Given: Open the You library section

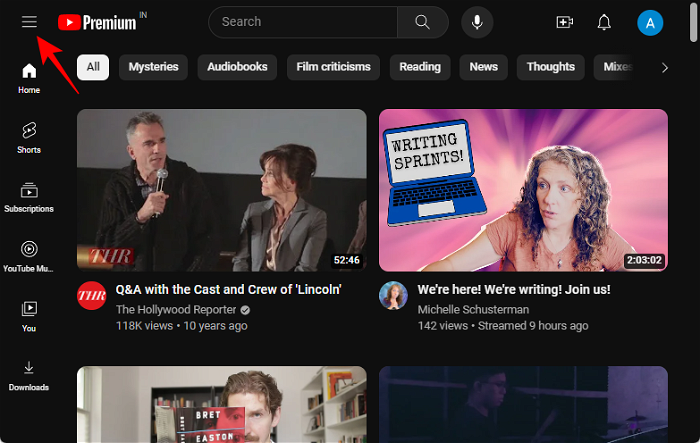Looking at the screenshot, I should [29, 317].
